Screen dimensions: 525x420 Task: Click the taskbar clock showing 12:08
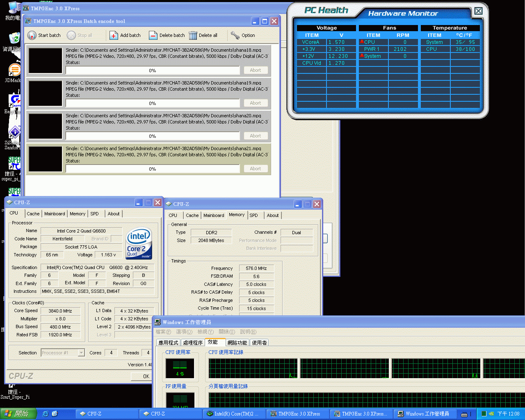pyautogui.click(x=508, y=414)
